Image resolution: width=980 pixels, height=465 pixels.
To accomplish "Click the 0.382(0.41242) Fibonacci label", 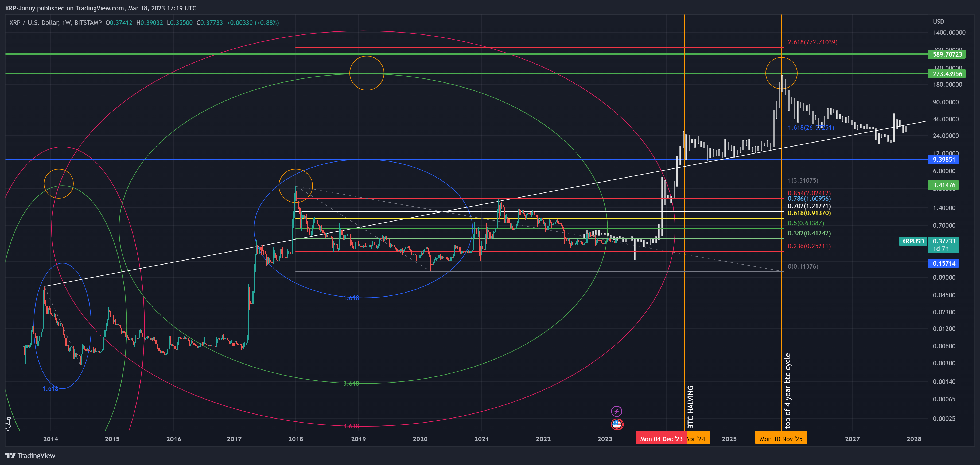I will click(x=809, y=233).
